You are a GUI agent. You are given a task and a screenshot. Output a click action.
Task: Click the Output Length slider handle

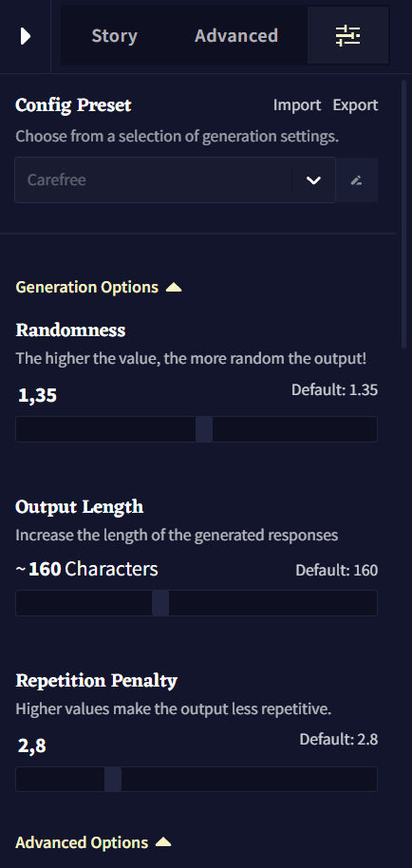coord(160,603)
